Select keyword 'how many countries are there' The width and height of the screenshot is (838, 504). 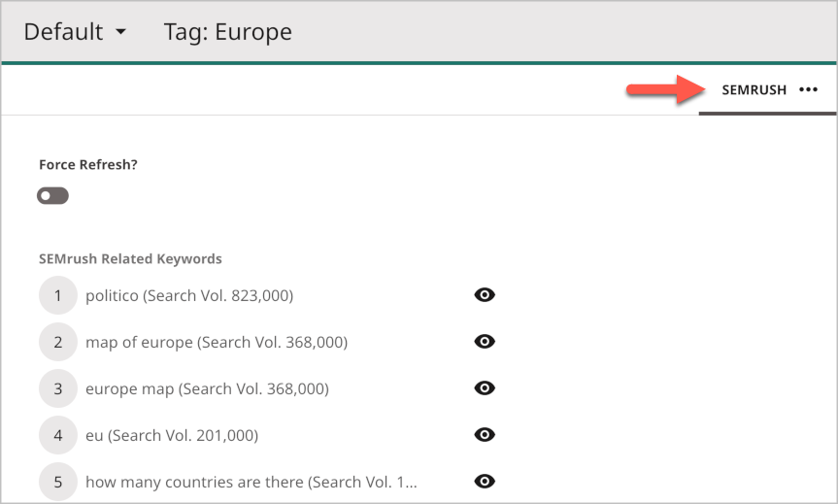pos(251,482)
